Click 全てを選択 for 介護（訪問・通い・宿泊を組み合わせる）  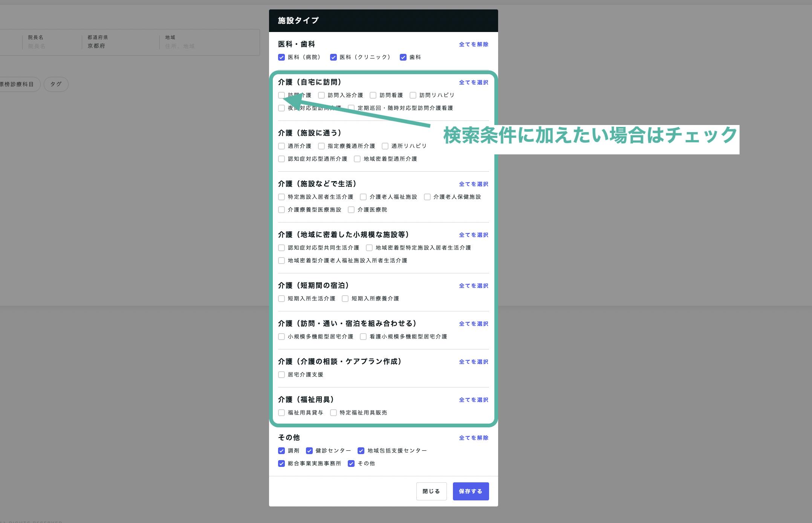[x=474, y=324]
